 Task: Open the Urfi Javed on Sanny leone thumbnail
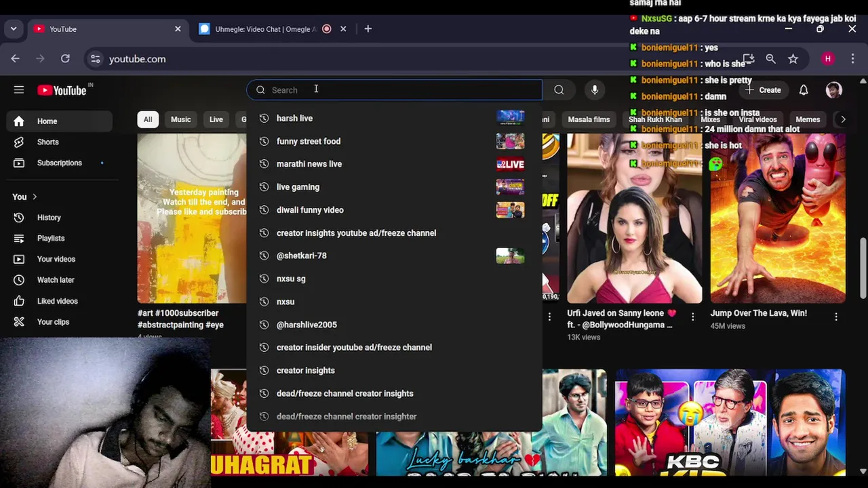click(635, 218)
